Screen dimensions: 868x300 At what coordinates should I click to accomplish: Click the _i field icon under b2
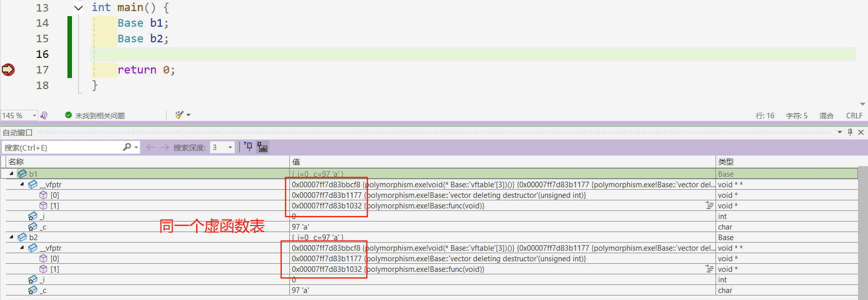tap(33, 280)
